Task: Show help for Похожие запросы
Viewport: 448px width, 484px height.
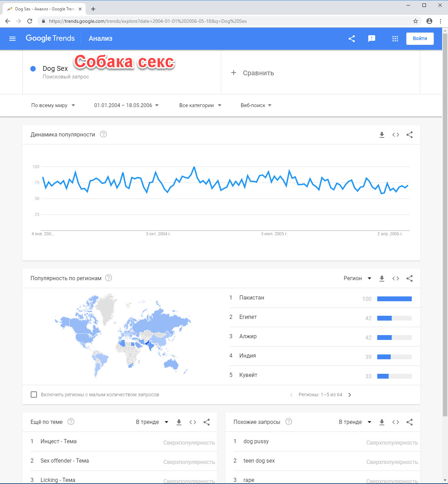Action: coord(289,421)
